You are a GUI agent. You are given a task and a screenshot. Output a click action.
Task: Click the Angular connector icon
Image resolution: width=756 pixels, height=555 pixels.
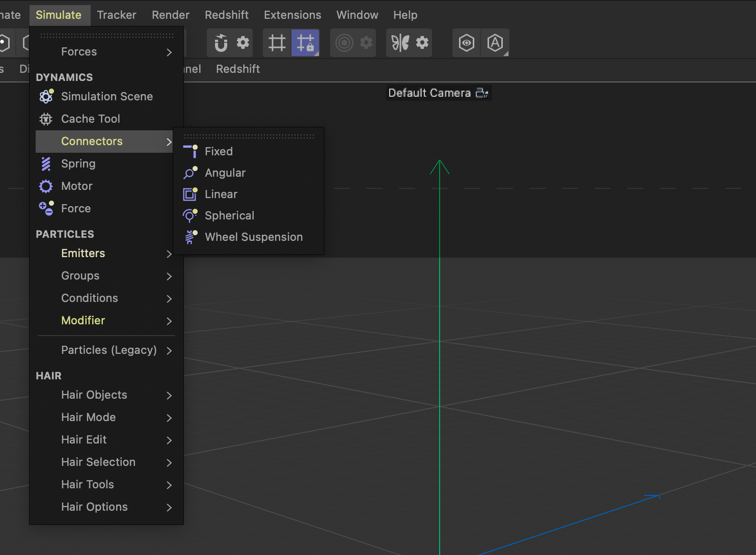(x=190, y=173)
